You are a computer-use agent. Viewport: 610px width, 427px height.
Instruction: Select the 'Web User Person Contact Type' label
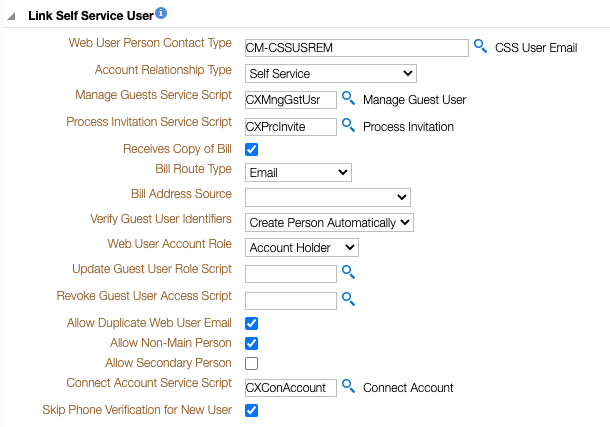tap(150, 43)
